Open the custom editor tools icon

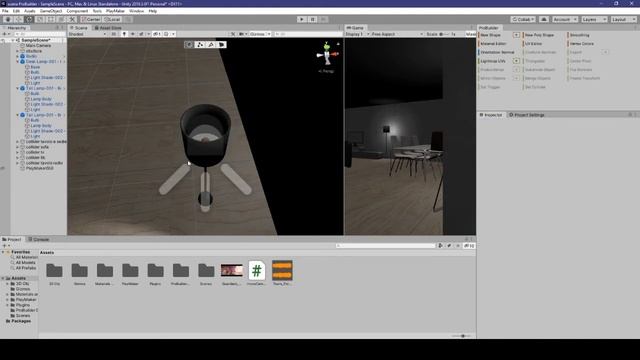pyautogui.click(x=72, y=20)
